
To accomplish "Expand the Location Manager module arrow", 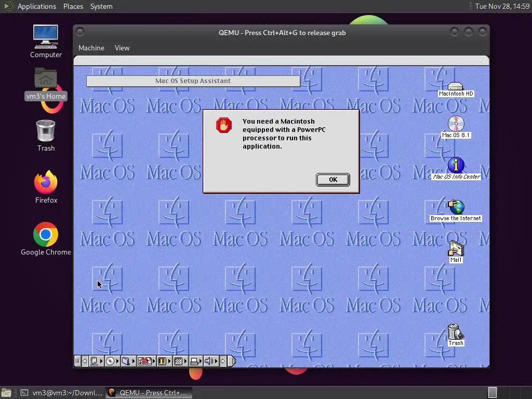I will point(154,362).
